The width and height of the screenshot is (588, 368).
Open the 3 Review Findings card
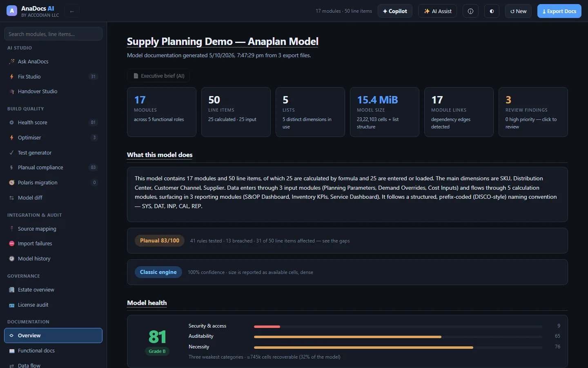[533, 112]
